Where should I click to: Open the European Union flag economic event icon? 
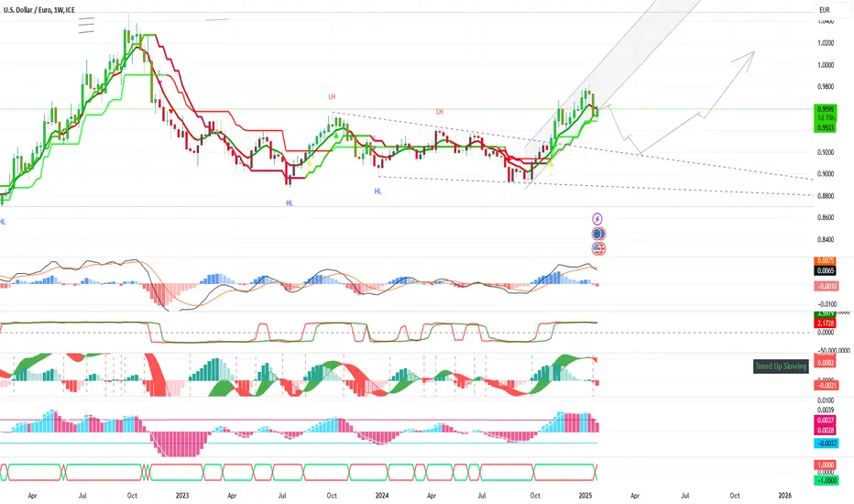598,234
